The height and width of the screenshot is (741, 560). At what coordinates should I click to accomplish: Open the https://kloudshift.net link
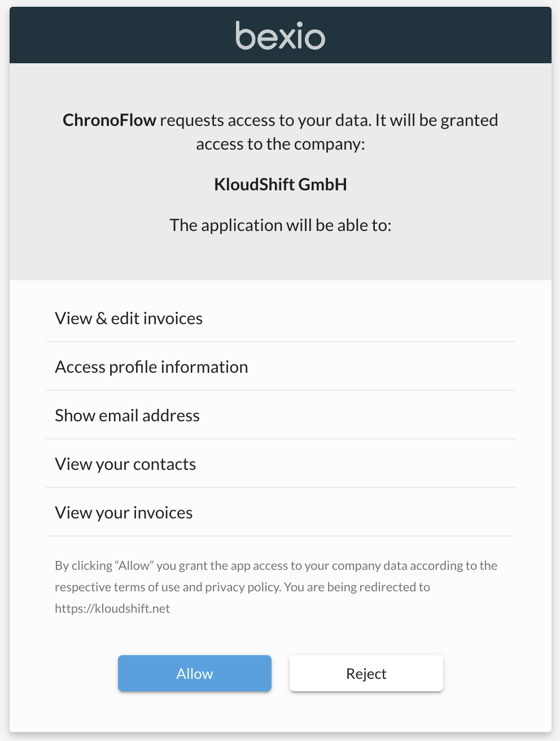112,608
